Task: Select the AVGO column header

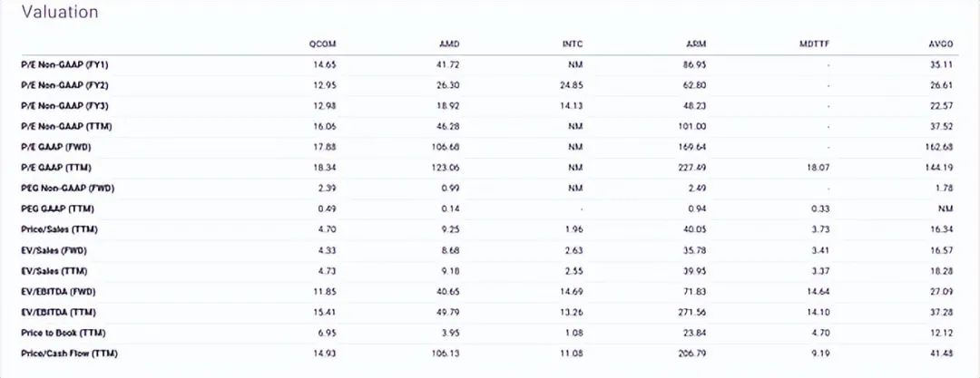Action: coord(942,44)
